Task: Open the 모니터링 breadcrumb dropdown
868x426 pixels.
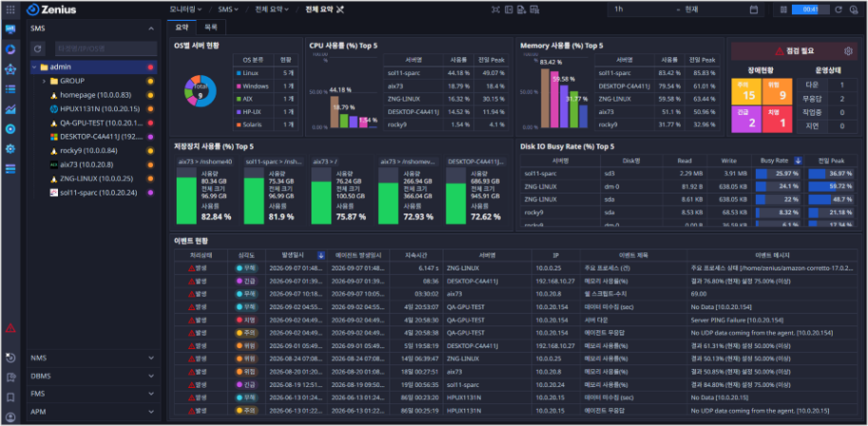Action: tap(185, 10)
